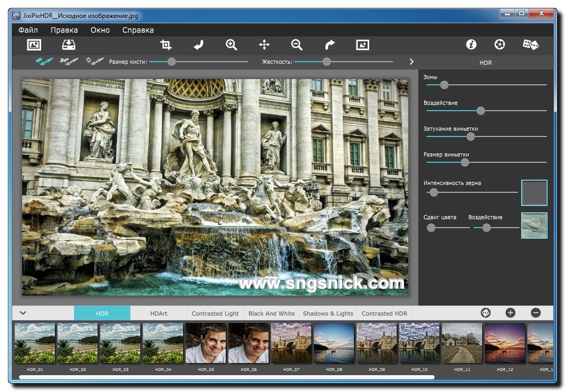Image resolution: width=566 pixels, height=392 pixels.
Task: Collapse the presets panel chevron
Action: pyautogui.click(x=23, y=313)
